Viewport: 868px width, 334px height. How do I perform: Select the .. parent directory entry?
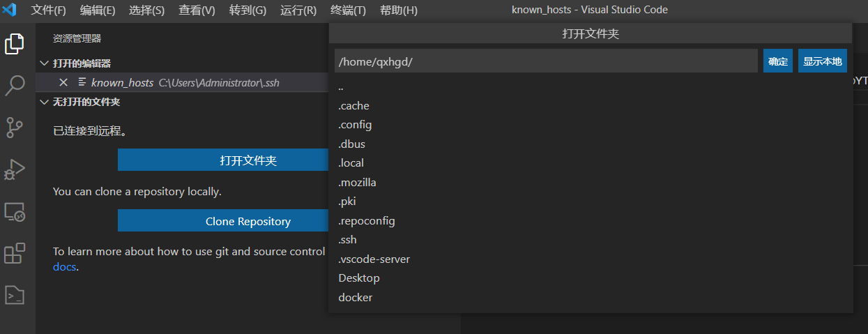[x=591, y=87]
